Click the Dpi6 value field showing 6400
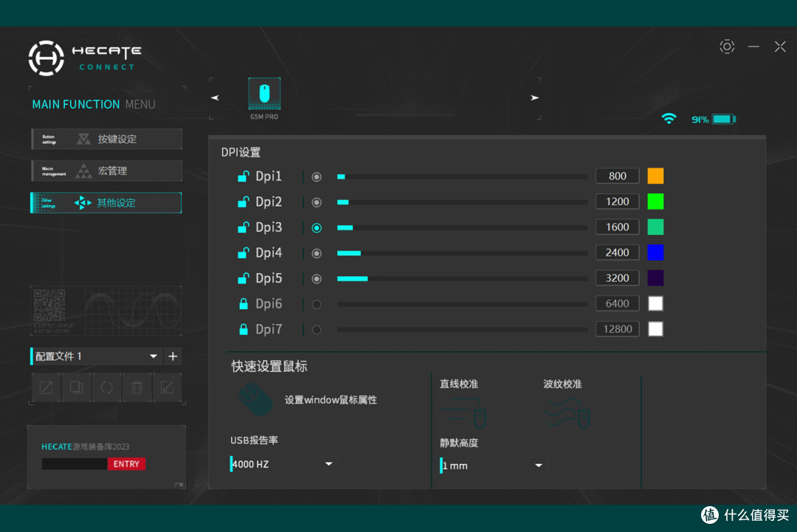 click(x=617, y=303)
